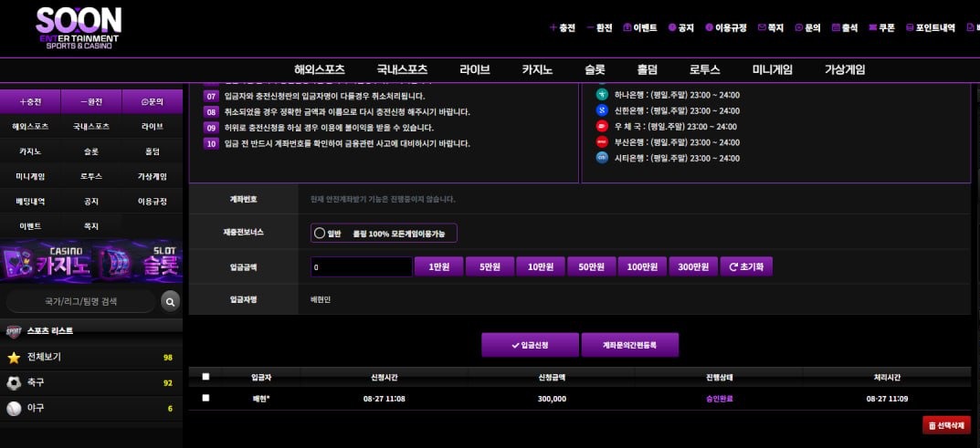980x448 pixels.
Task: Select 야구 baseball icon in sports list
Action: [x=14, y=409]
